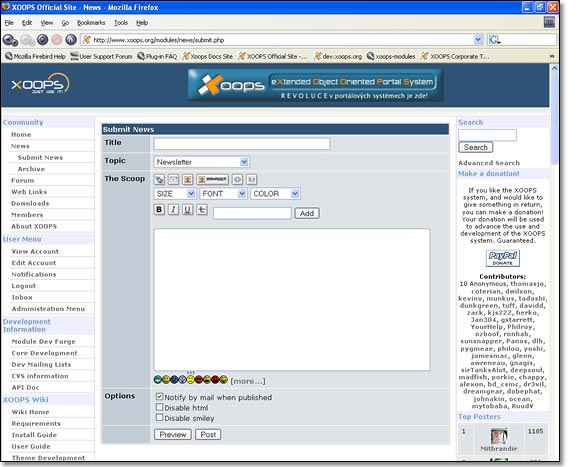Click the Title input field

pos(242,144)
